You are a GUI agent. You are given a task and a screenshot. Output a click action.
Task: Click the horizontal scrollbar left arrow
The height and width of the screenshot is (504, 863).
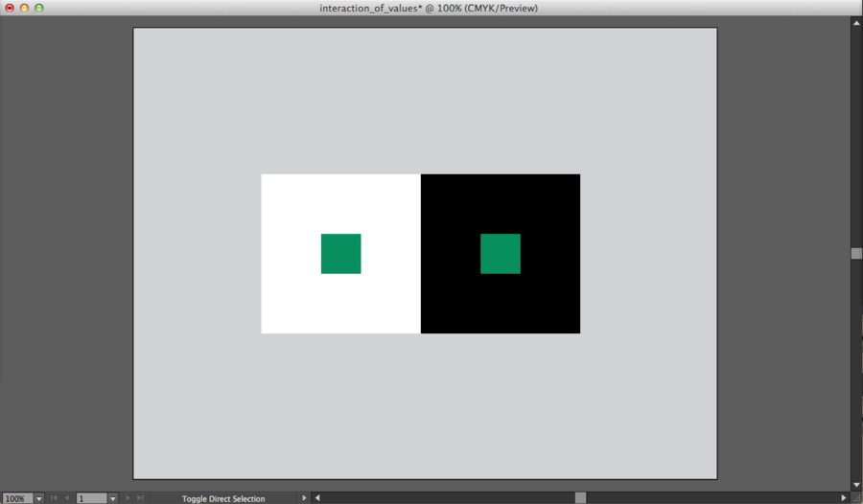[317, 498]
